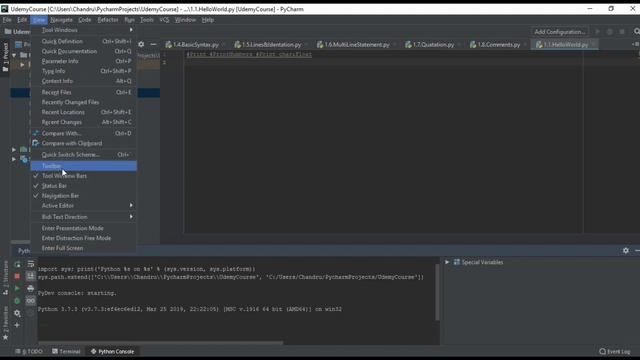This screenshot has width=640, height=360.
Task: Toggle Tool Window Bars checkmark
Action: pyautogui.click(x=84, y=176)
